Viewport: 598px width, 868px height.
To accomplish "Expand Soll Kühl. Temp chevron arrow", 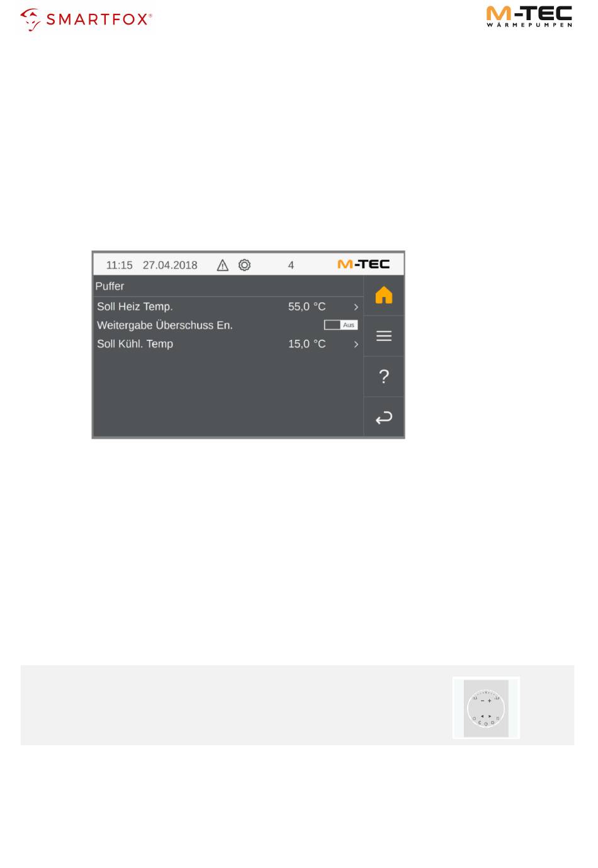I will click(x=356, y=344).
